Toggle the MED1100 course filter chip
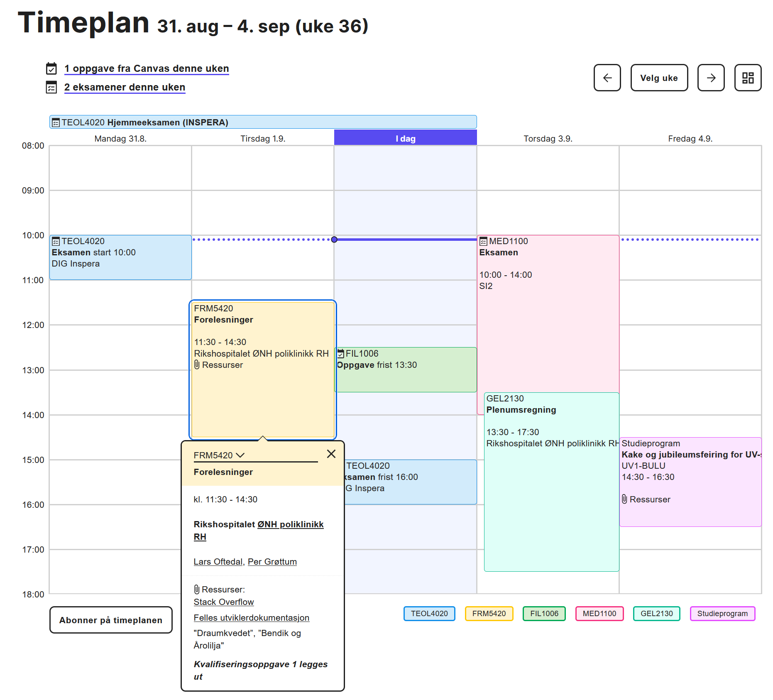 pyautogui.click(x=599, y=614)
